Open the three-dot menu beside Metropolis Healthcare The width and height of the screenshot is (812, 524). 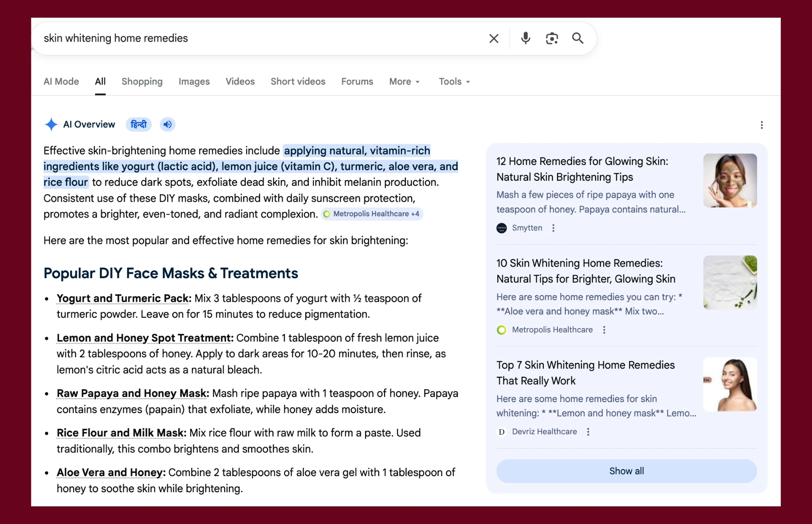[604, 330]
